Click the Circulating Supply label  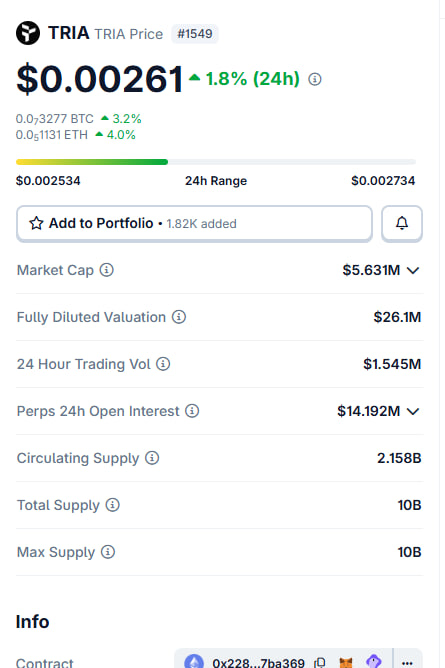point(78,458)
